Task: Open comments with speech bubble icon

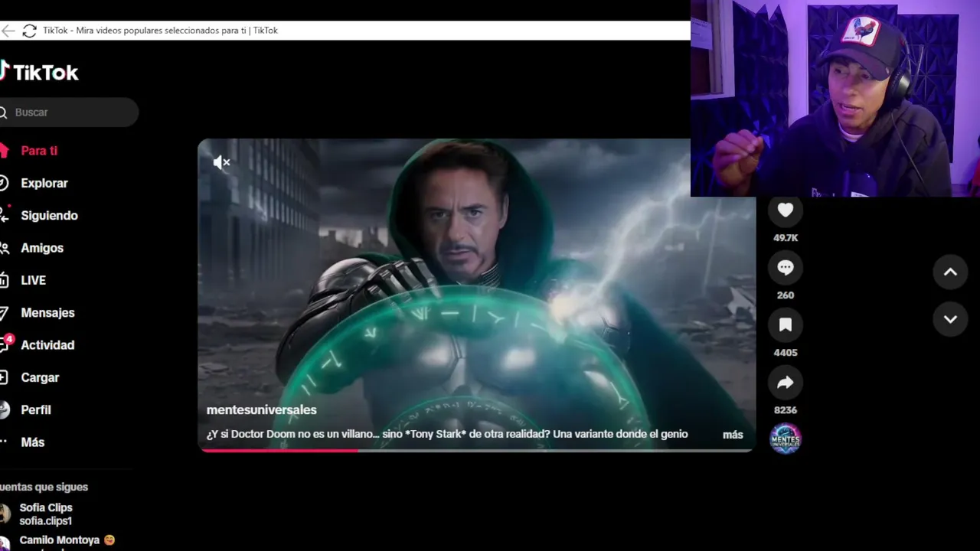Action: [x=785, y=268]
